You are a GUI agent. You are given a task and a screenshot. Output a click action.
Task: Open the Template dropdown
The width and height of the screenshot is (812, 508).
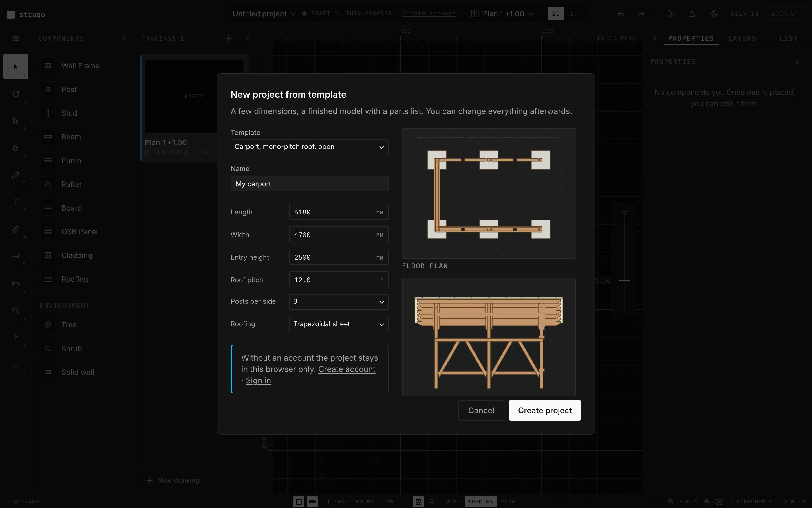(309, 147)
